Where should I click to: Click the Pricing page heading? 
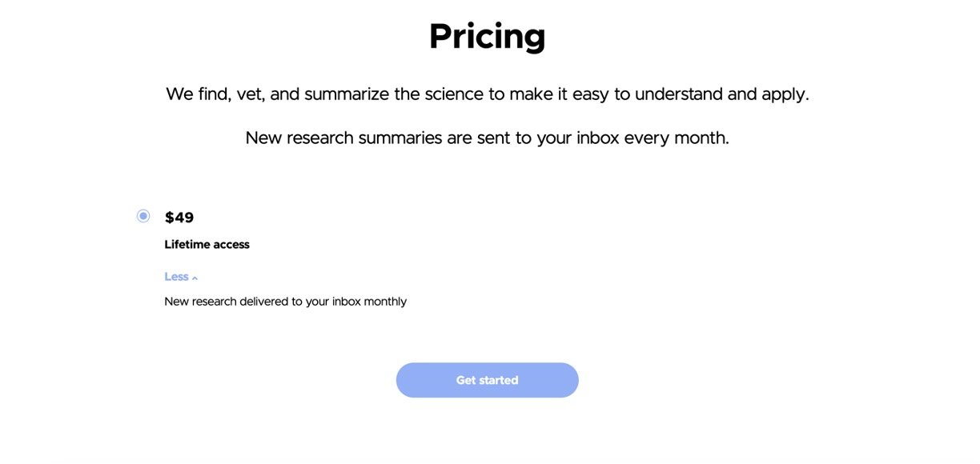click(x=487, y=37)
